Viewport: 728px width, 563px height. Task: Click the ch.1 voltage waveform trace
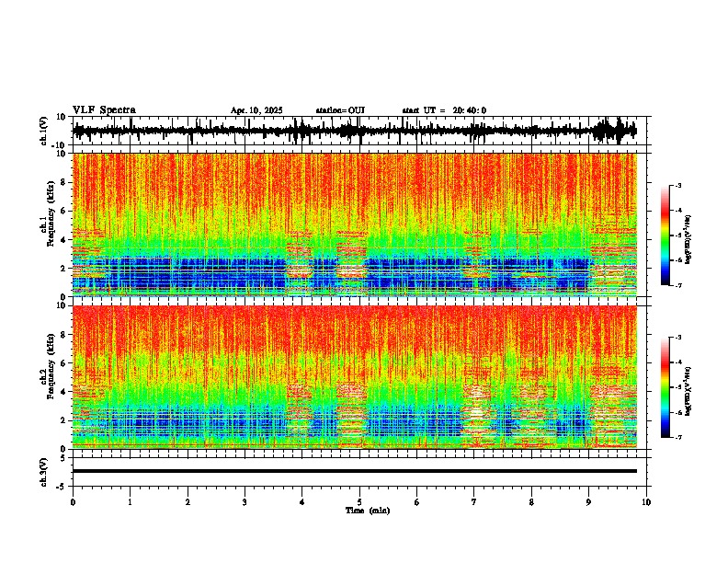(x=354, y=131)
